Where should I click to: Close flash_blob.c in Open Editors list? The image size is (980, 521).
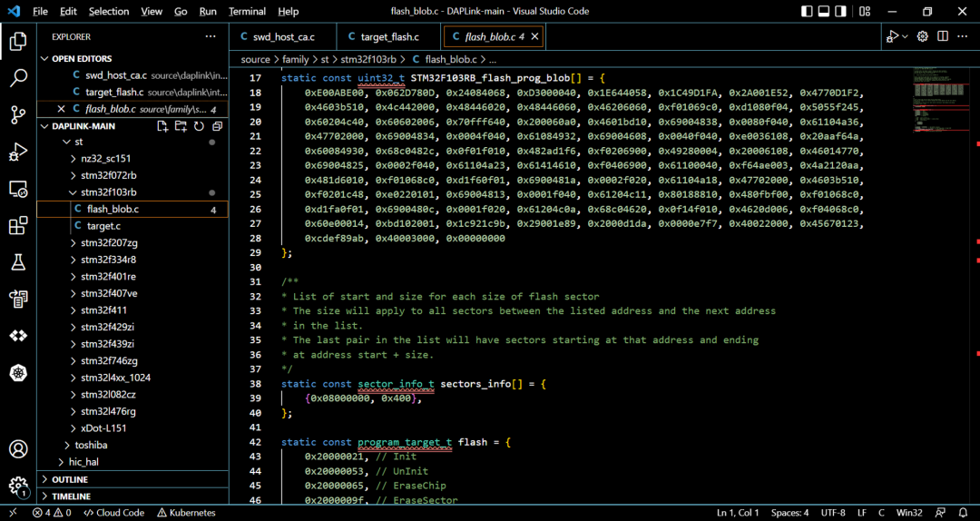(62, 109)
